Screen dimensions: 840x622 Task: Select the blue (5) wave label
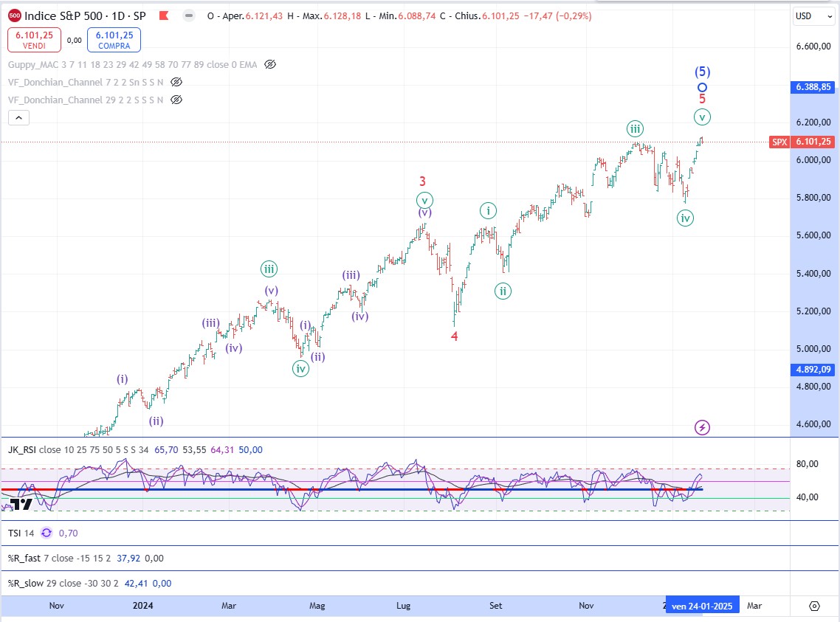(x=702, y=71)
